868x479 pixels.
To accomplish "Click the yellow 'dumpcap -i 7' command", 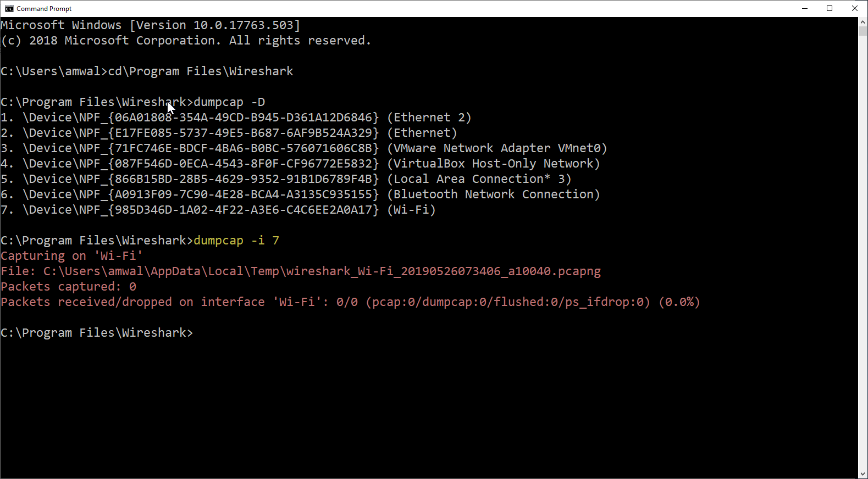I will [x=236, y=241].
